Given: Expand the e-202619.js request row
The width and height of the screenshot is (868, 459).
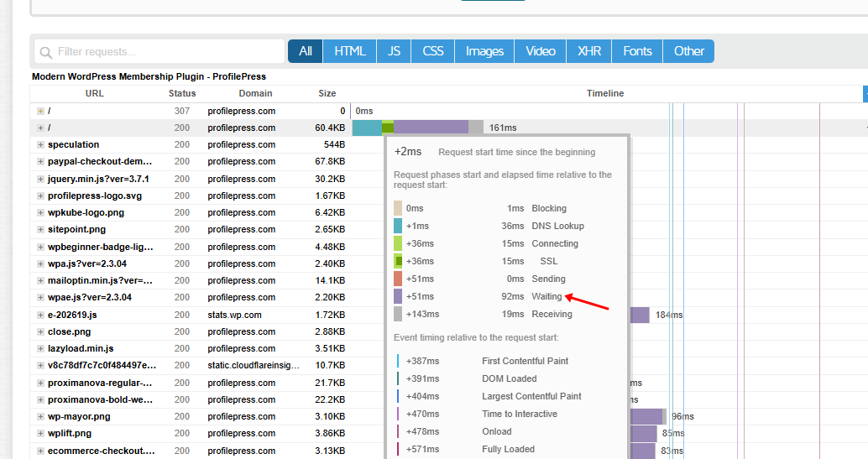Looking at the screenshot, I should 40,315.
